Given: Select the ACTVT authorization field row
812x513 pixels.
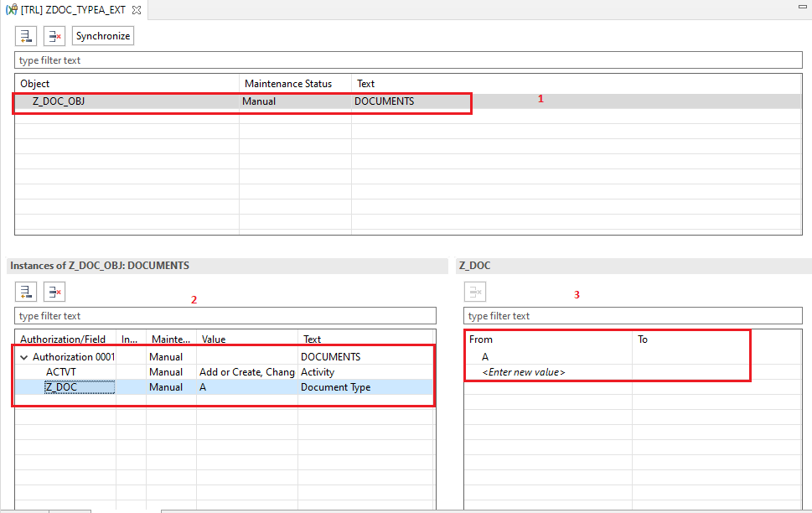Looking at the screenshot, I should (x=61, y=372).
